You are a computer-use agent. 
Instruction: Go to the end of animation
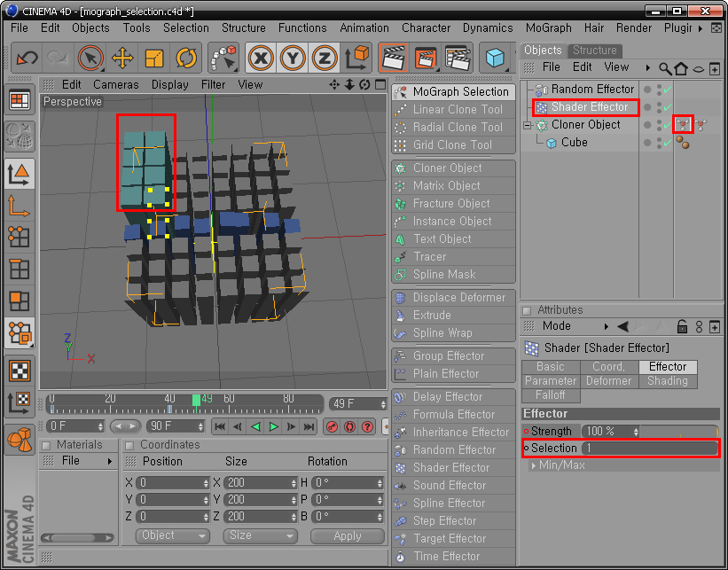(309, 426)
